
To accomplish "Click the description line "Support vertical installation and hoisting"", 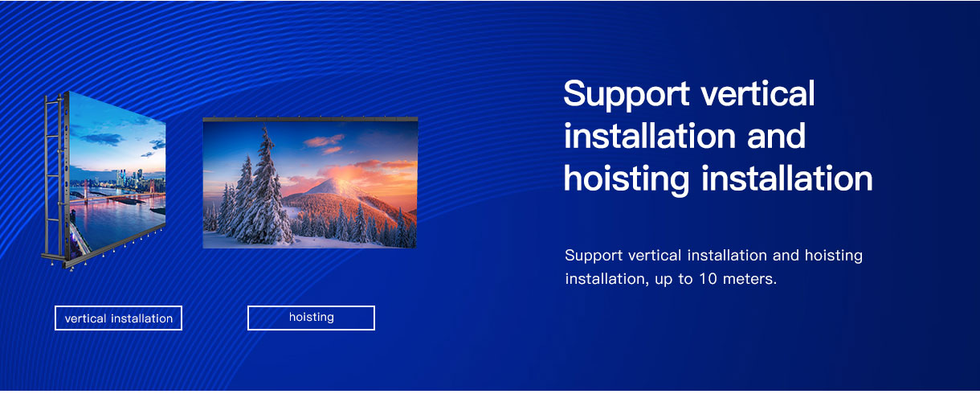I will point(713,256).
